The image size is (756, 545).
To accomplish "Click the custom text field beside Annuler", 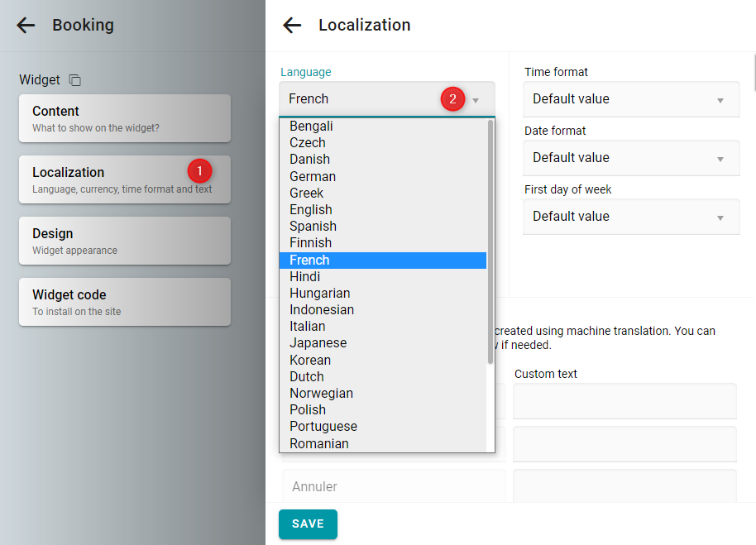I will (624, 486).
